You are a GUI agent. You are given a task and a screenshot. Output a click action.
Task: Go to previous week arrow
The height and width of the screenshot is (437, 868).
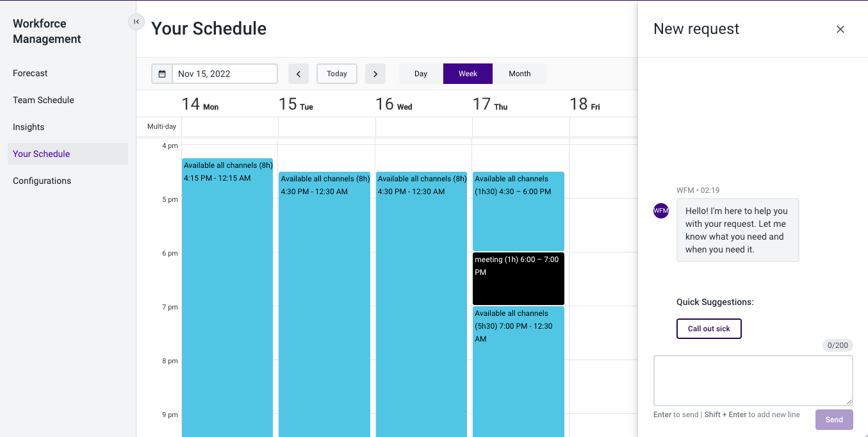299,74
